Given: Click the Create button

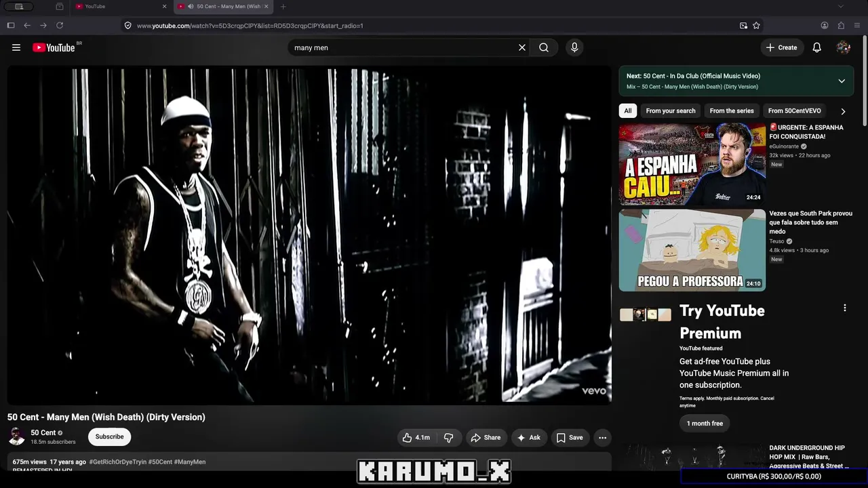Looking at the screenshot, I should click(781, 47).
